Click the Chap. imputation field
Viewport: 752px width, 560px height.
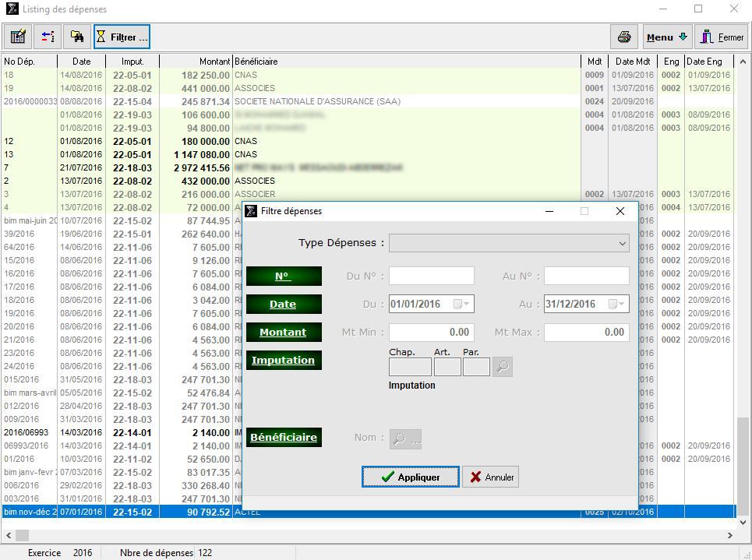(x=410, y=367)
